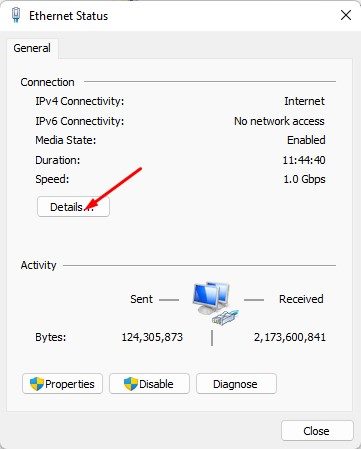Click the Media State Enabled value
Viewport: 361px width, 449px height.
click(306, 140)
